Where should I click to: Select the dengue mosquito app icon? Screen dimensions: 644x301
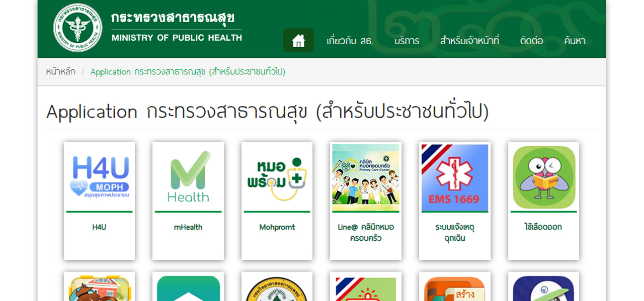(543, 177)
